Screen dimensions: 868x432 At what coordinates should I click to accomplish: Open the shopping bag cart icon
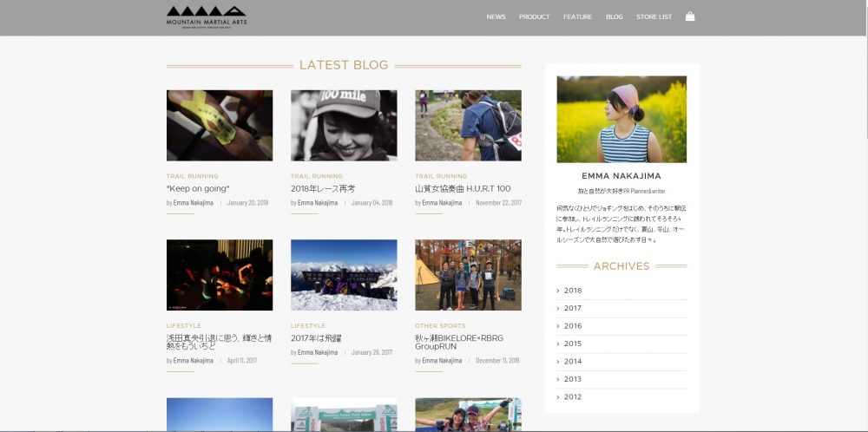pos(690,16)
